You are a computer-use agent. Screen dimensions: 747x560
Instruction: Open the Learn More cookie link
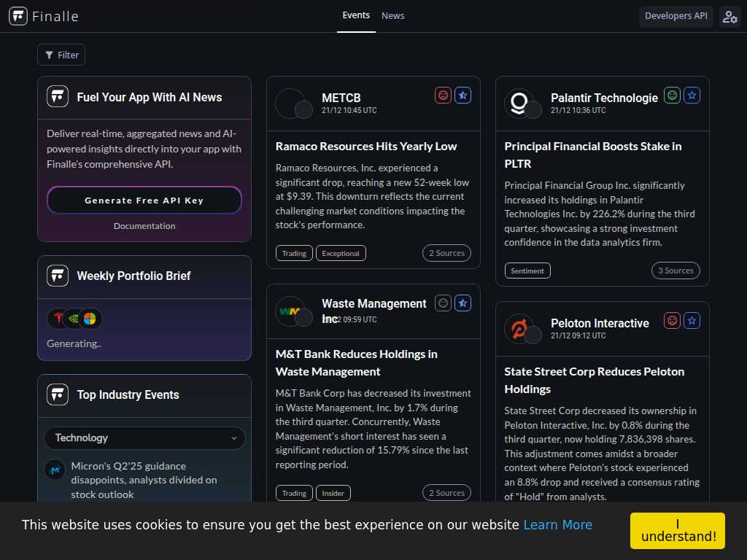(558, 525)
